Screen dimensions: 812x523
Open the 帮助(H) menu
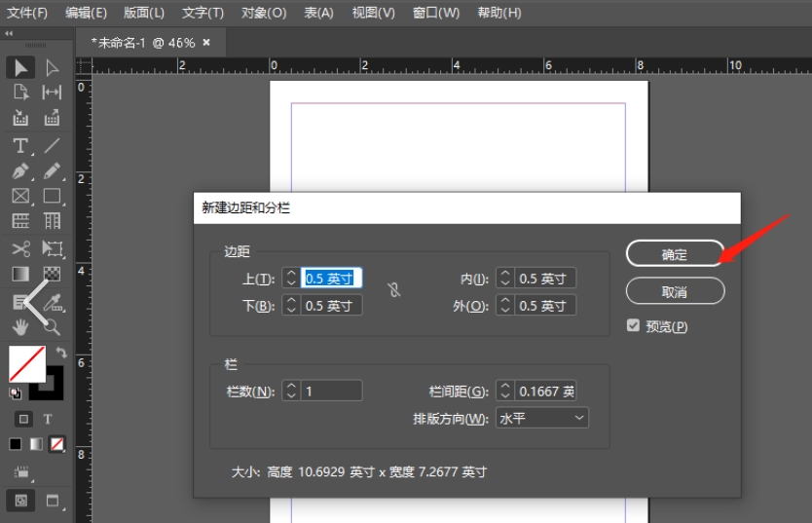499,13
